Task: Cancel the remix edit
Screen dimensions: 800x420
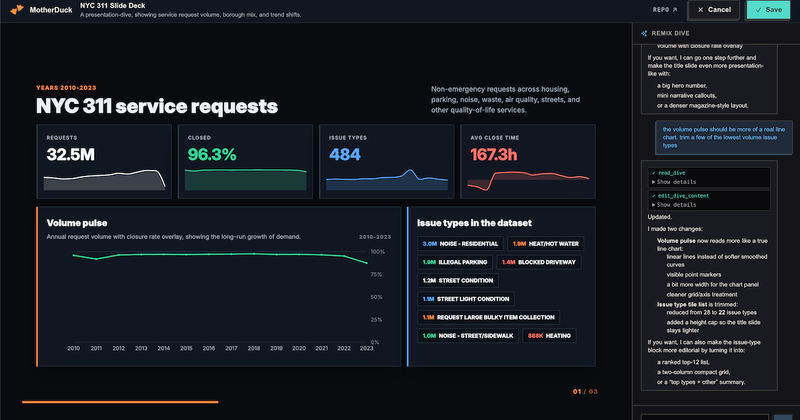Action: 714,10
